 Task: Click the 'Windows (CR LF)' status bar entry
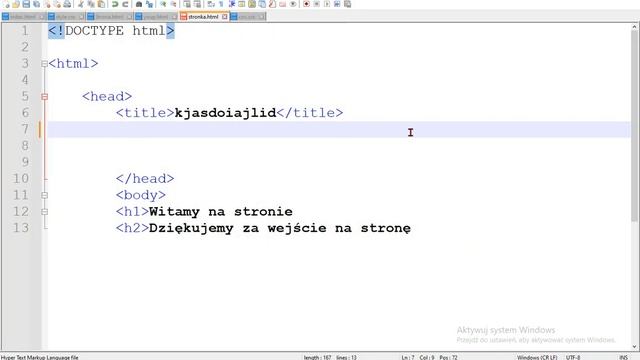click(x=537, y=357)
